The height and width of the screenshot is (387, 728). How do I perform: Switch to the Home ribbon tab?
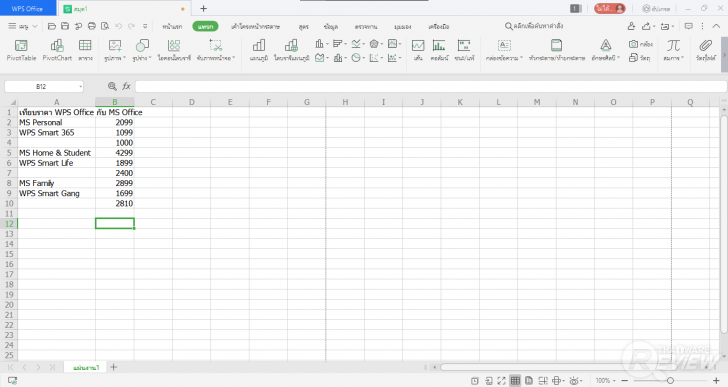(x=172, y=26)
